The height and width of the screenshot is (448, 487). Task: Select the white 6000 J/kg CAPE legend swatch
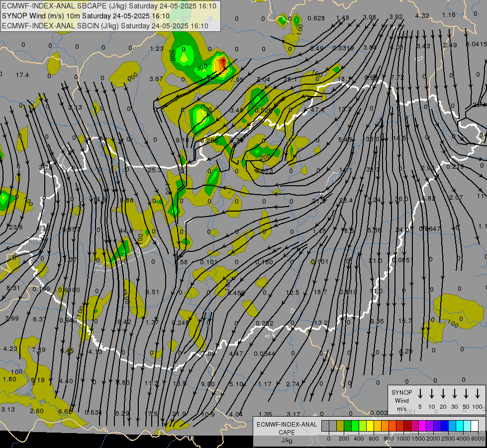pyautogui.click(x=474, y=426)
